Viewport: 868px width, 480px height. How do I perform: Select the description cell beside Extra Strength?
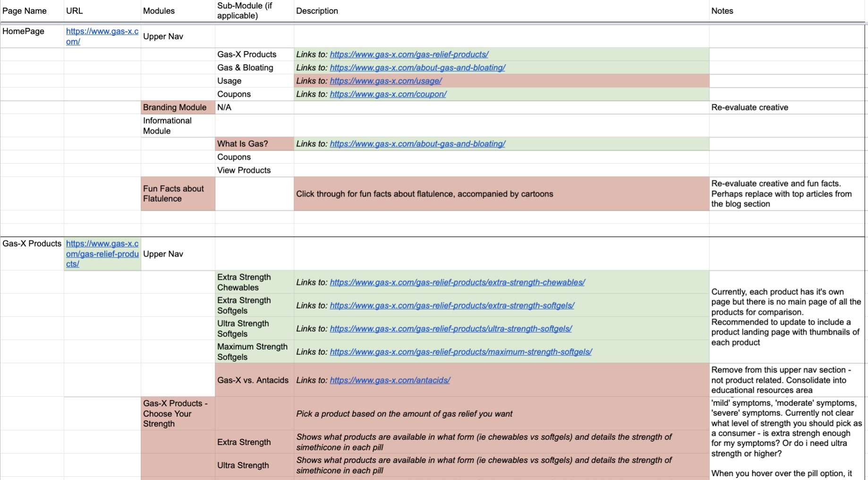502,442
